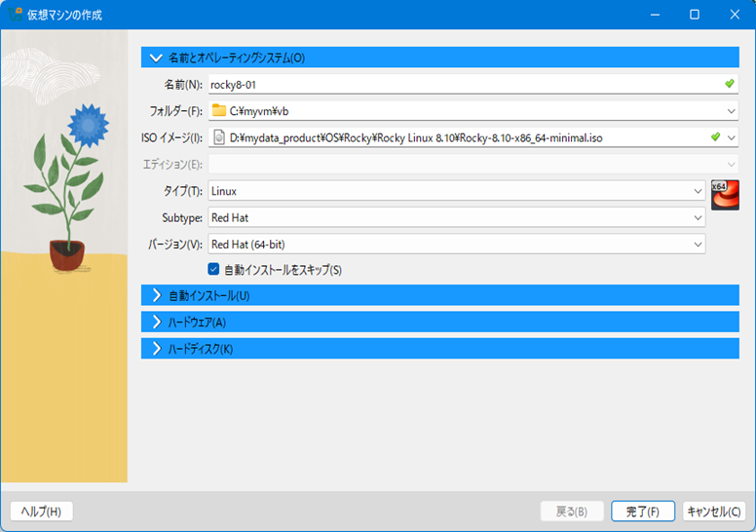
Task: Open the Type dropdown showing Linux
Action: [457, 191]
